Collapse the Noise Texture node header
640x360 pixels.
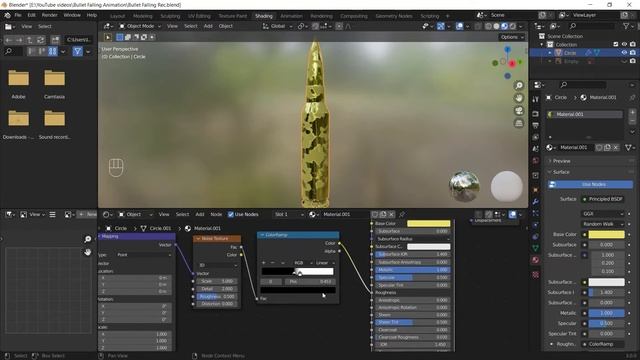tap(198, 239)
